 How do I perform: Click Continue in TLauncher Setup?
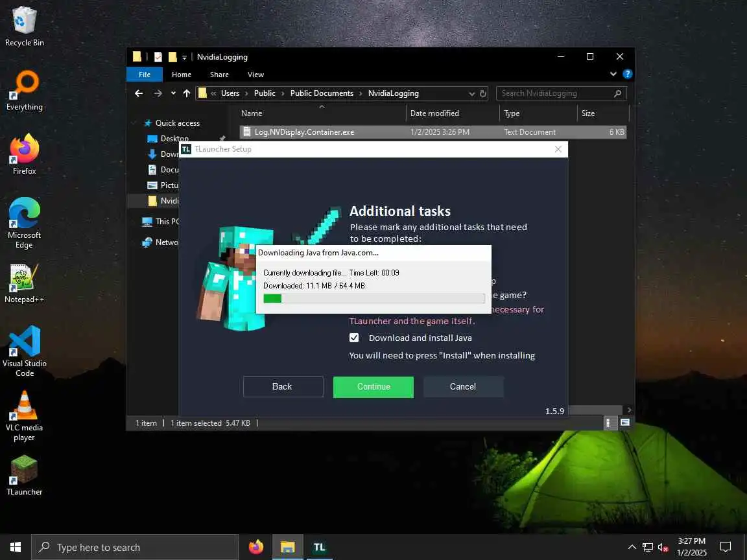click(x=373, y=387)
